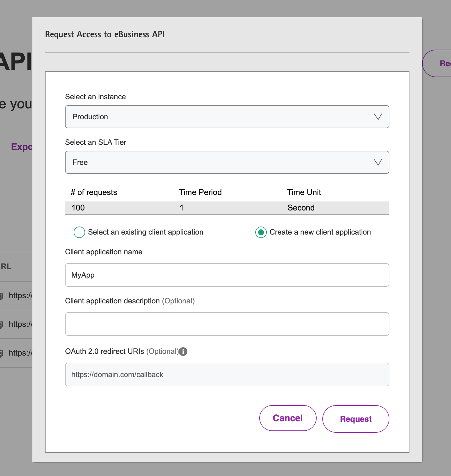Click the copy icon beside the first https URL
Screen dimensions: 451x476
[x=1, y=296]
